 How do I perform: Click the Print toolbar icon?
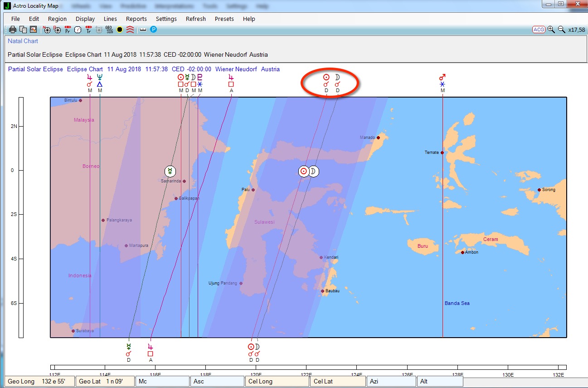(13, 29)
